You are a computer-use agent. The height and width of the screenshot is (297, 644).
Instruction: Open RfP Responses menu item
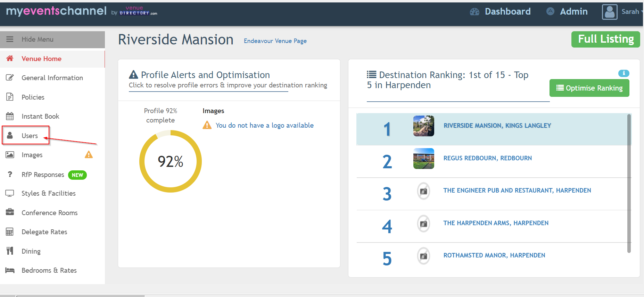coord(52,175)
